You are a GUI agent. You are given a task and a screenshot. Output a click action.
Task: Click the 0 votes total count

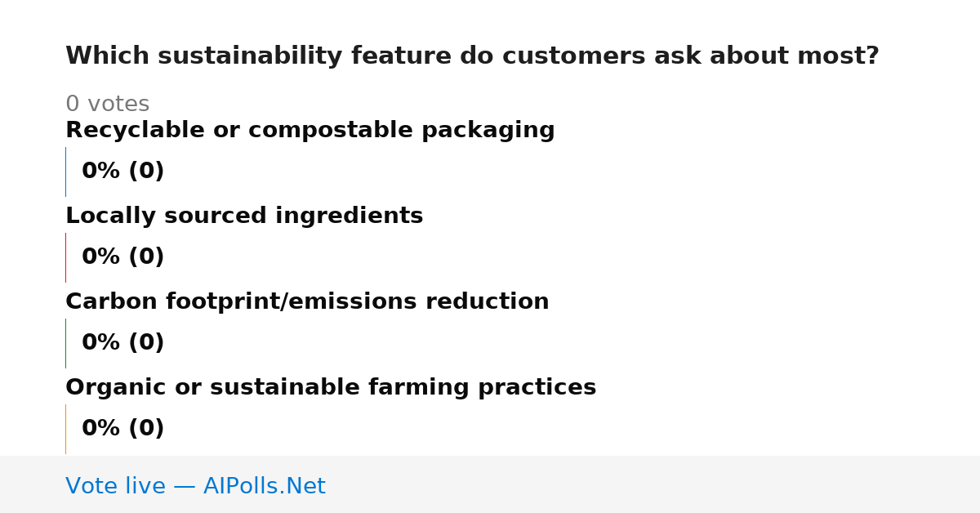coord(108,105)
